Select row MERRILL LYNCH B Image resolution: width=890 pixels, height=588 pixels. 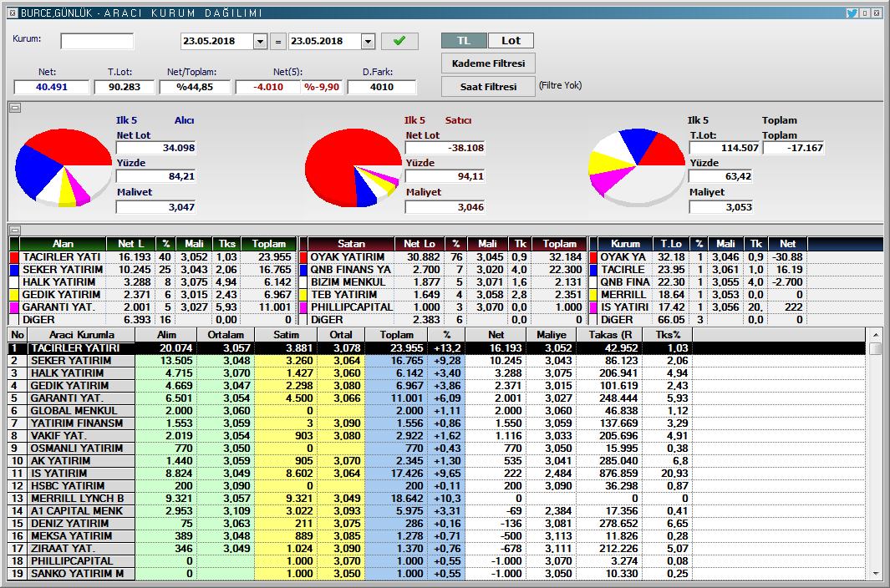point(436,498)
